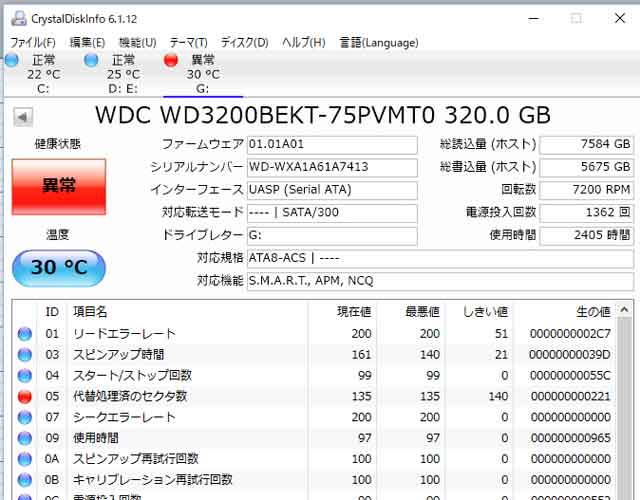Click the blue status icon for スピンアップ時間
Screen dimensions: 640x500
click(x=25, y=355)
